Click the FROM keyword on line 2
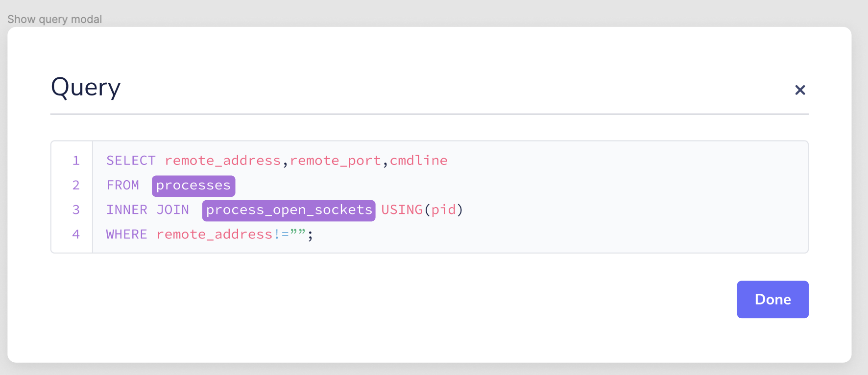Viewport: 868px width, 375px height. pyautogui.click(x=123, y=185)
